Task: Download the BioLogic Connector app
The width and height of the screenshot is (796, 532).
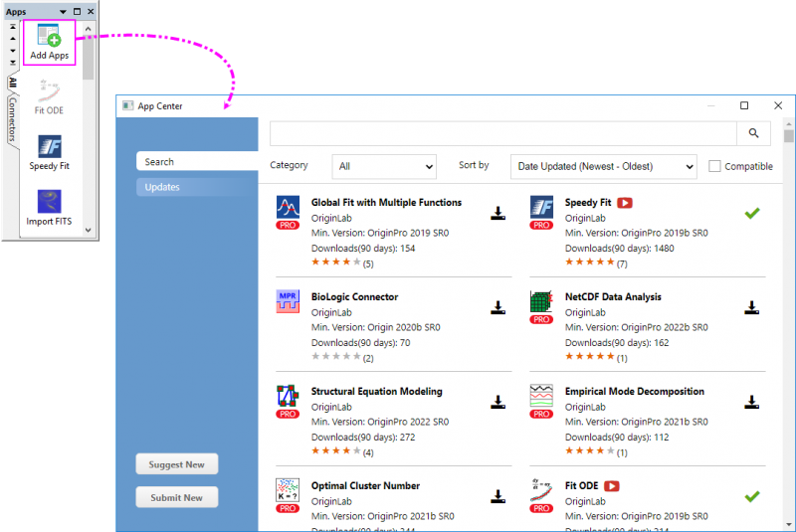Action: [x=498, y=307]
